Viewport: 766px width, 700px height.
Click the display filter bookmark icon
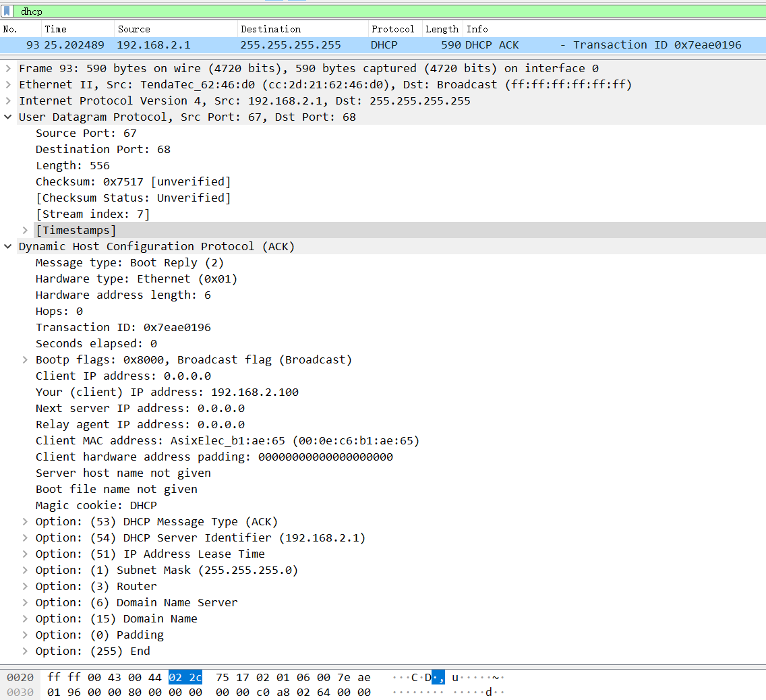pos(7,11)
